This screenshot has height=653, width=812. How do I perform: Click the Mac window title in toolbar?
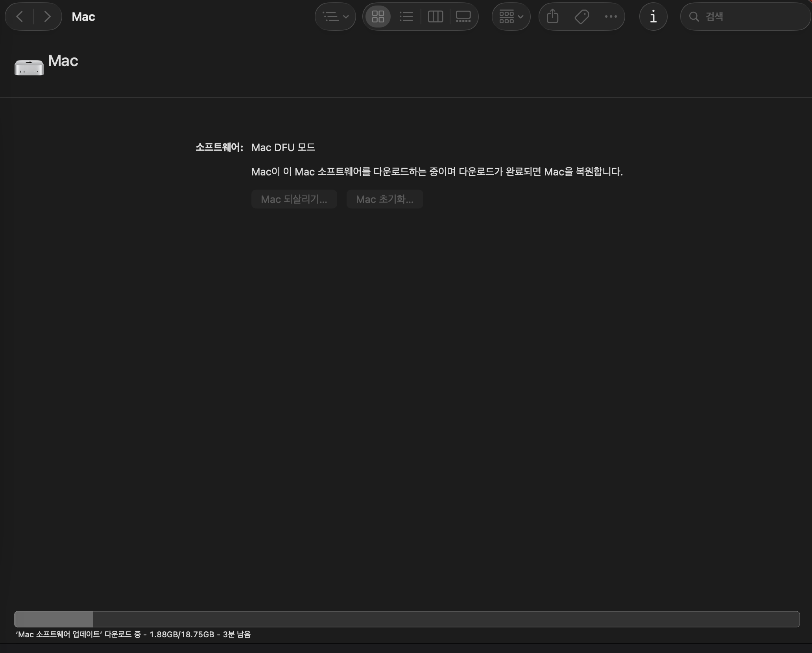(83, 17)
